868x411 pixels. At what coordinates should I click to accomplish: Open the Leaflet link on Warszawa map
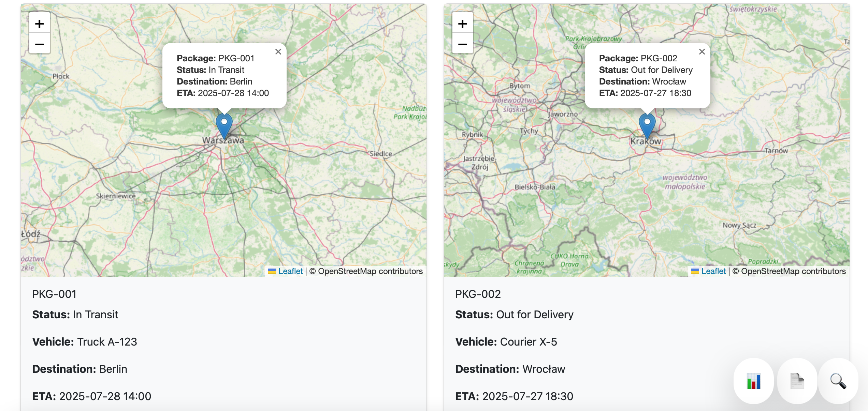pos(290,271)
